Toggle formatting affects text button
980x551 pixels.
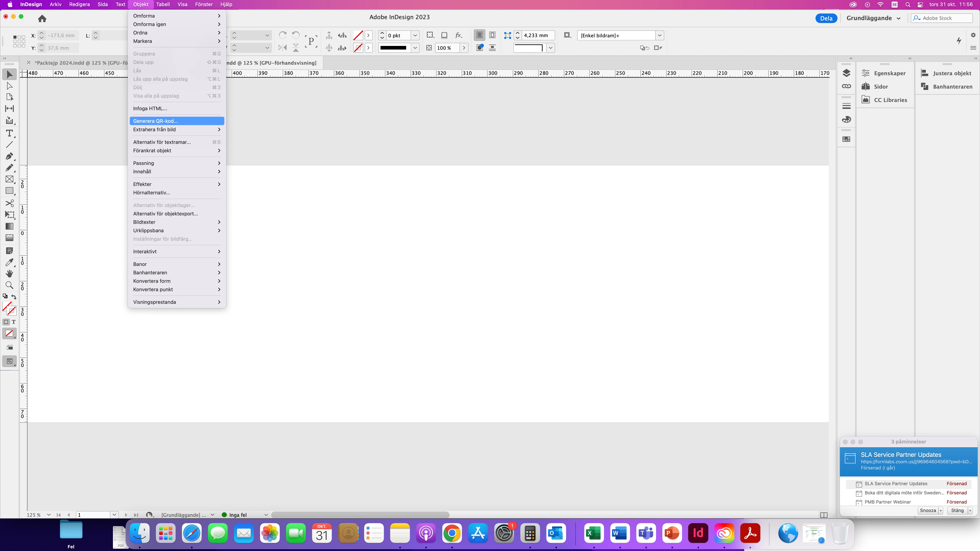coord(14,322)
